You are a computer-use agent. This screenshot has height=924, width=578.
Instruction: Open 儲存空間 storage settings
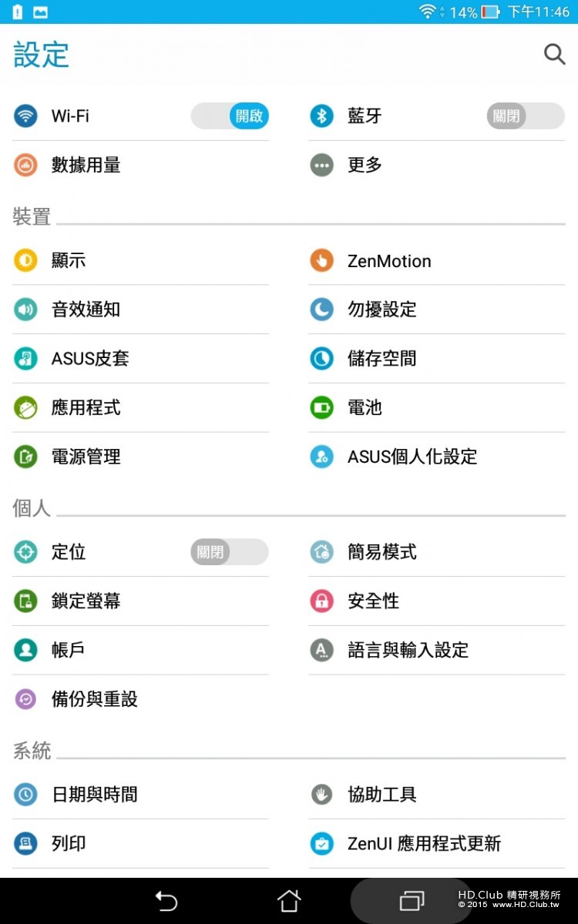pyautogui.click(x=381, y=358)
